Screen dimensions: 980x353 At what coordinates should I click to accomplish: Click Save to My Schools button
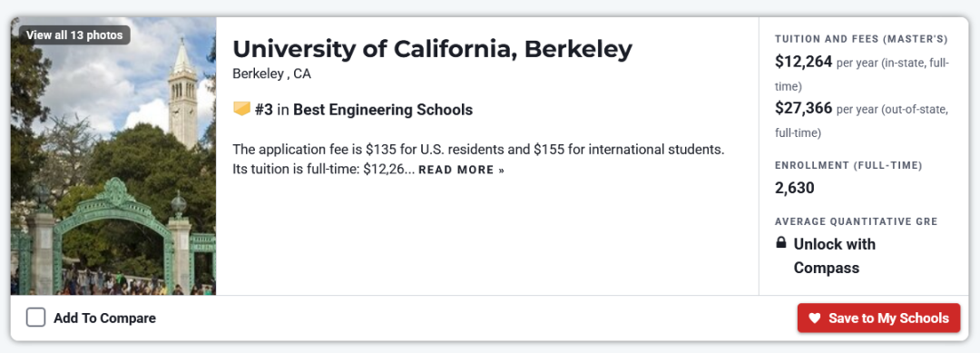878,318
